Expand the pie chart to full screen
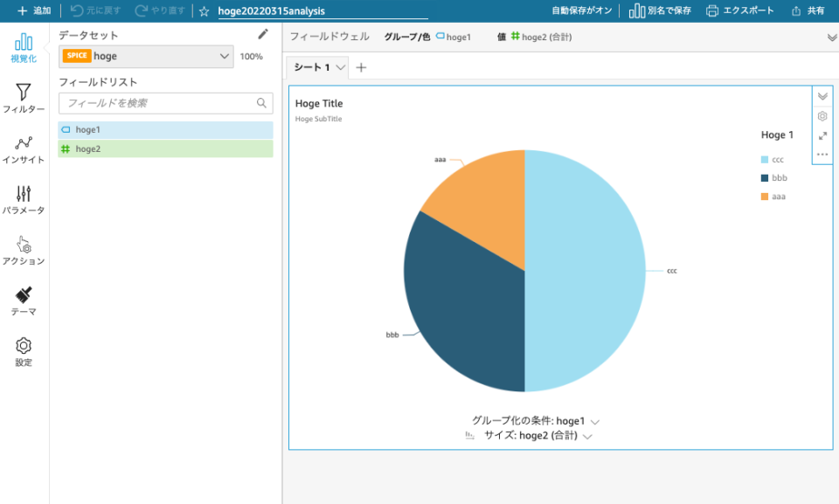This screenshot has height=504, width=839. coord(822,135)
